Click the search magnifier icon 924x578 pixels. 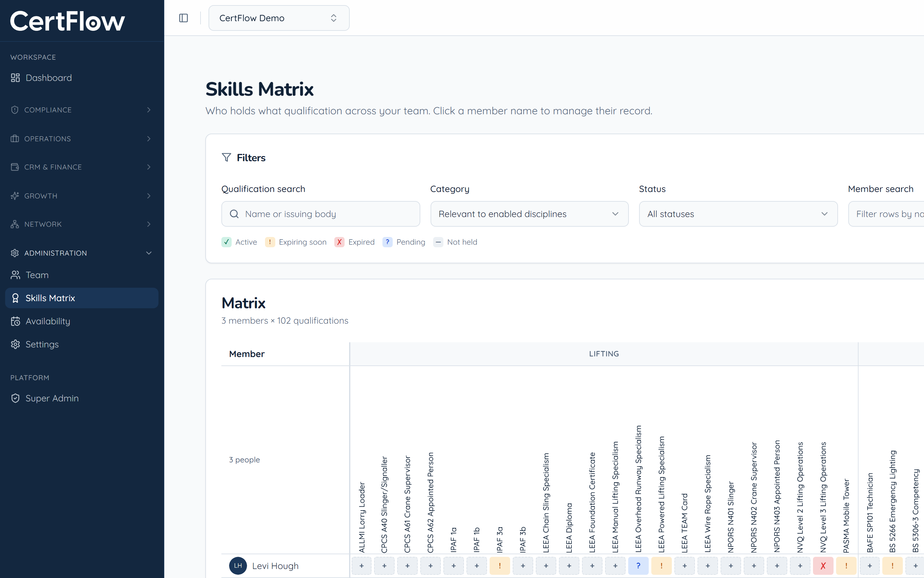pos(235,214)
